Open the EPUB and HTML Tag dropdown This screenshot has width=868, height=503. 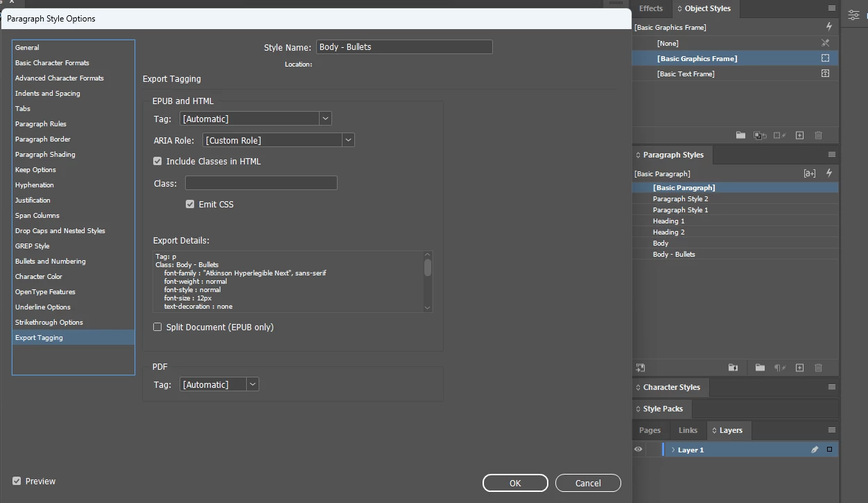pos(255,119)
